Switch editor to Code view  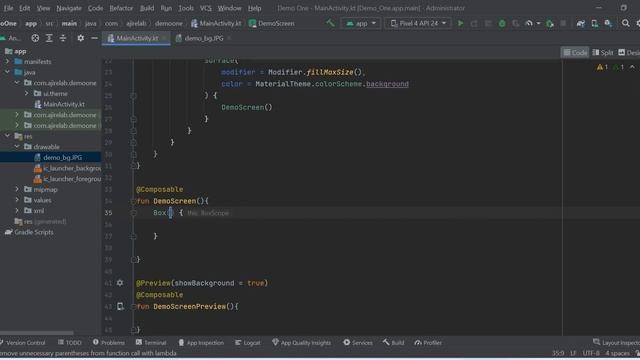point(575,52)
